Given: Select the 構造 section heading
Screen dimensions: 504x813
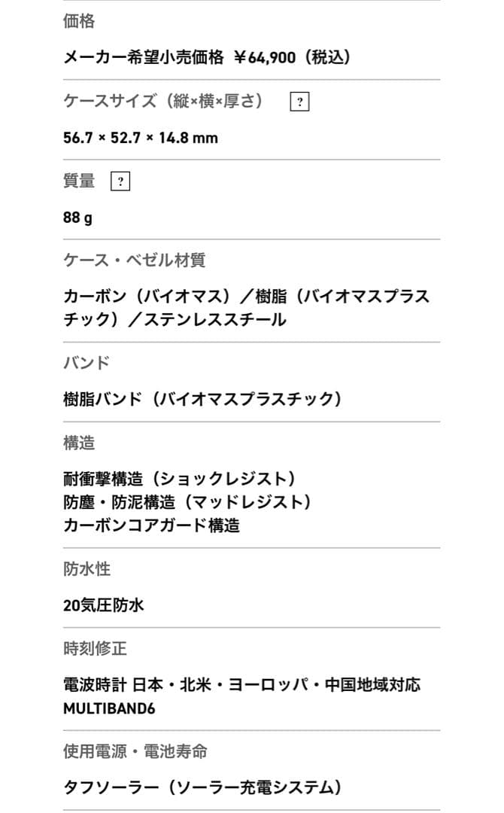Looking at the screenshot, I should (79, 443).
